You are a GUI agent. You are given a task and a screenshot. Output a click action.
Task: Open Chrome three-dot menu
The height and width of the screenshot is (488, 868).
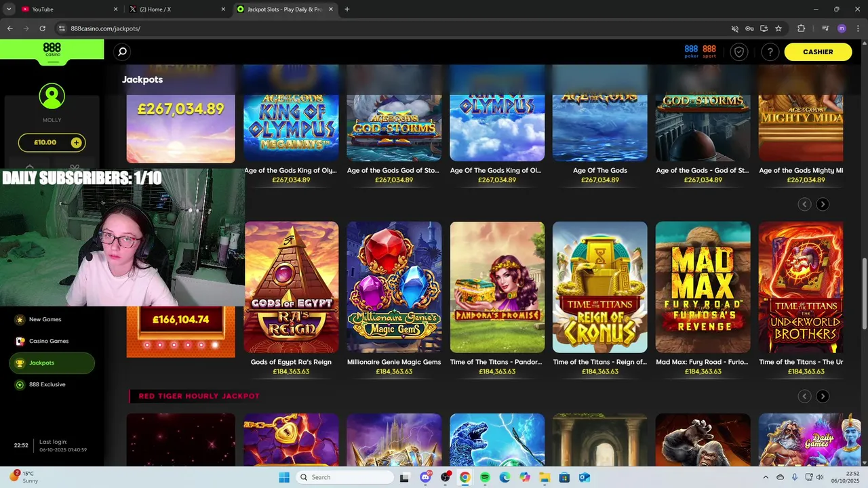pos(857,28)
